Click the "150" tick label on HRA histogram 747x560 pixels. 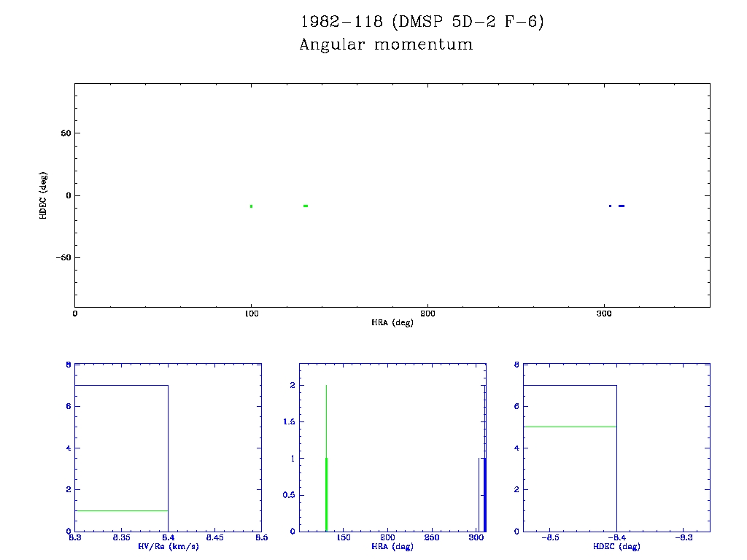point(344,537)
